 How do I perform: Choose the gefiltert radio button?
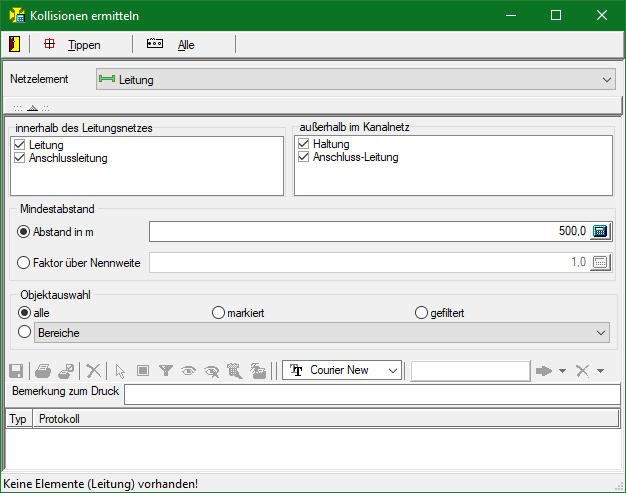pos(421,313)
